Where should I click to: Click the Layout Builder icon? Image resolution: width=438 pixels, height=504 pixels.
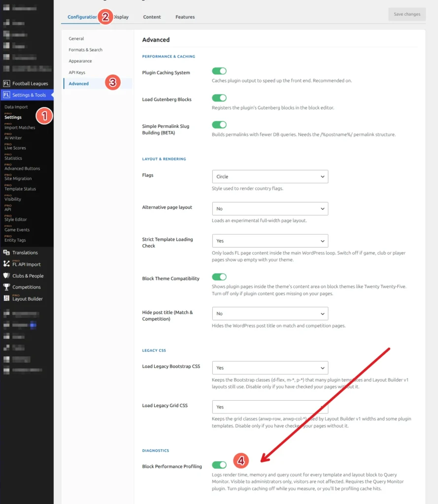click(6, 298)
